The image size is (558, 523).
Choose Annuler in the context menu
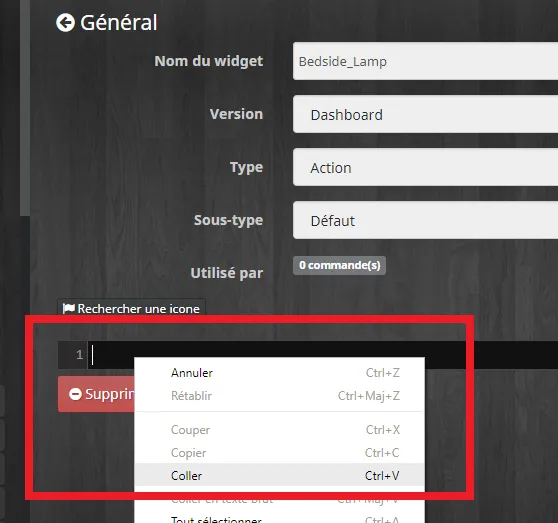click(x=279, y=373)
